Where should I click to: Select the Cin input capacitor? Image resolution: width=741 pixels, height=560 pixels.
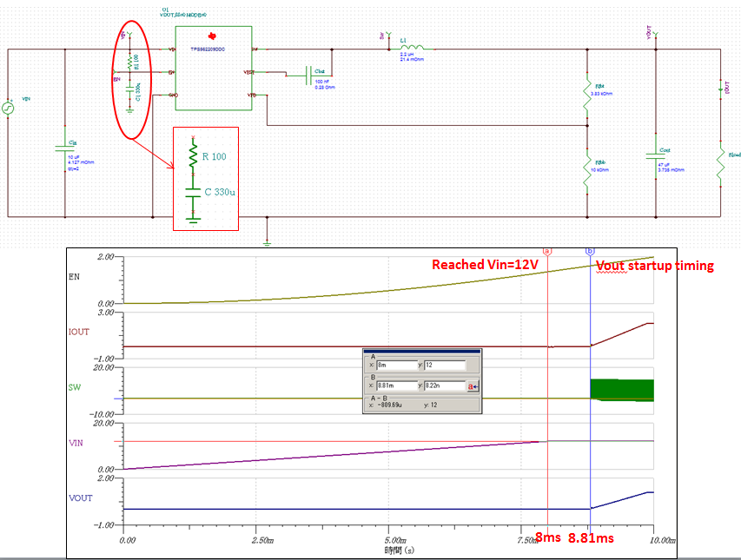coord(65,148)
